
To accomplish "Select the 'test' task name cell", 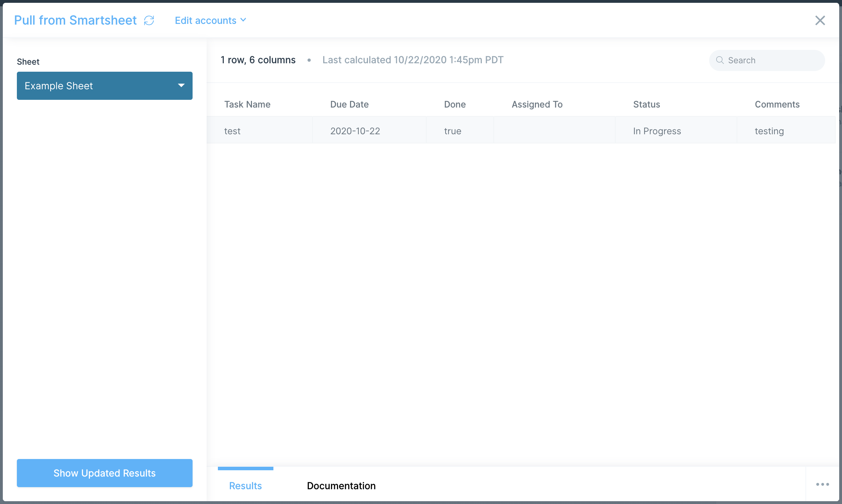I will tap(260, 130).
